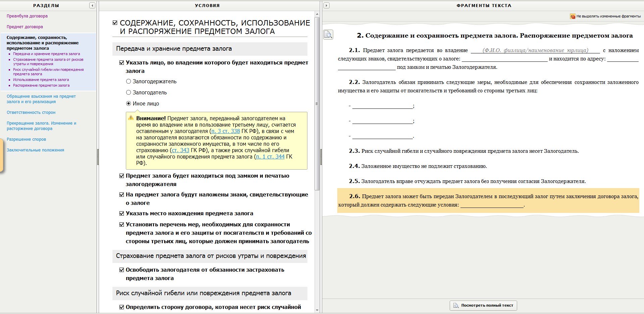The width and height of the screenshot is (644, 314).
Task: Click the Ф.И.О. физлица/наименование юрлица field
Action: point(535,50)
